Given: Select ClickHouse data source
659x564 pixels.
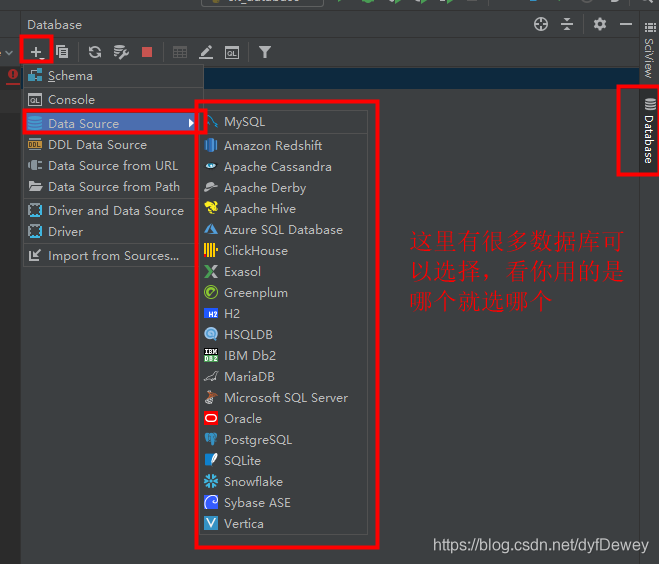Looking at the screenshot, I should 285,250.
